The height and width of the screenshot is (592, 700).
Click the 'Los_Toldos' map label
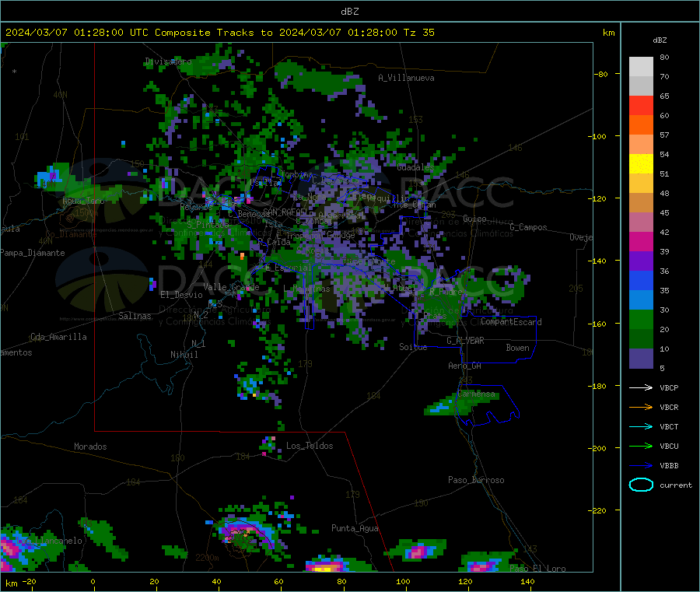[x=310, y=446]
